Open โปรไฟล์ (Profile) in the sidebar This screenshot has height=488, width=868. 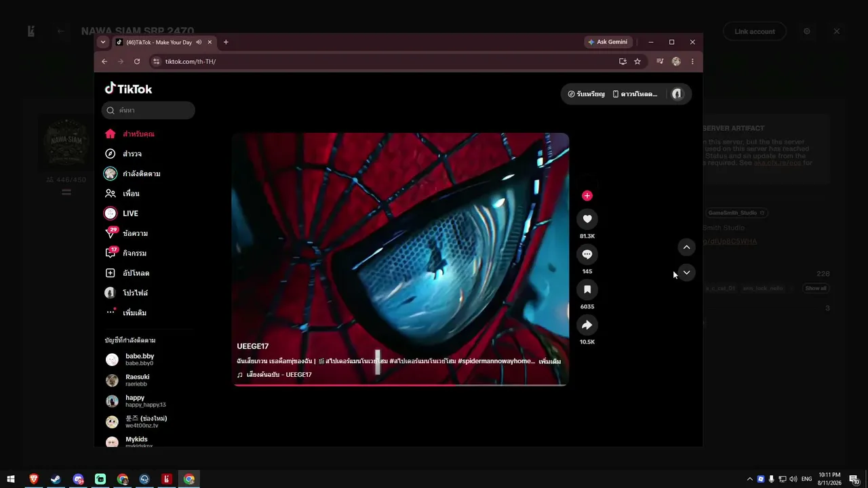tap(126, 293)
